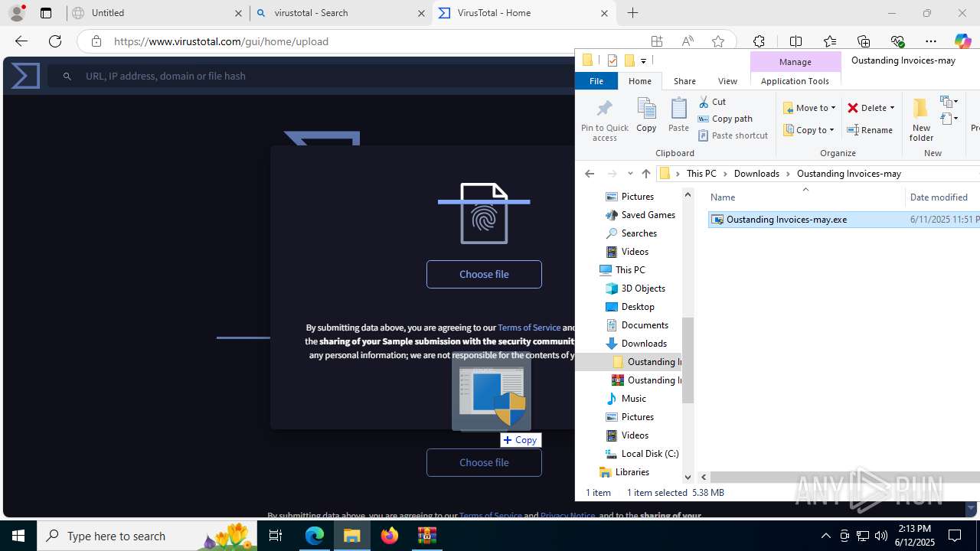The image size is (980, 551).
Task: Switch to View ribbon tab
Action: (x=727, y=81)
